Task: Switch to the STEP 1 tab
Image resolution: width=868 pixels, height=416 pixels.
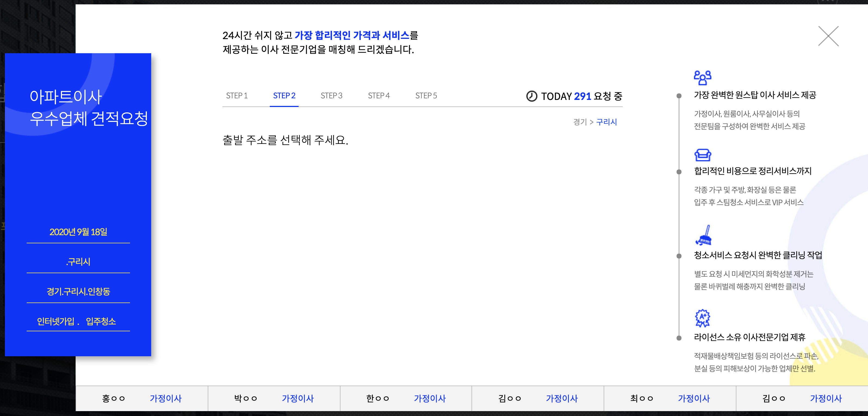Action: 237,96
